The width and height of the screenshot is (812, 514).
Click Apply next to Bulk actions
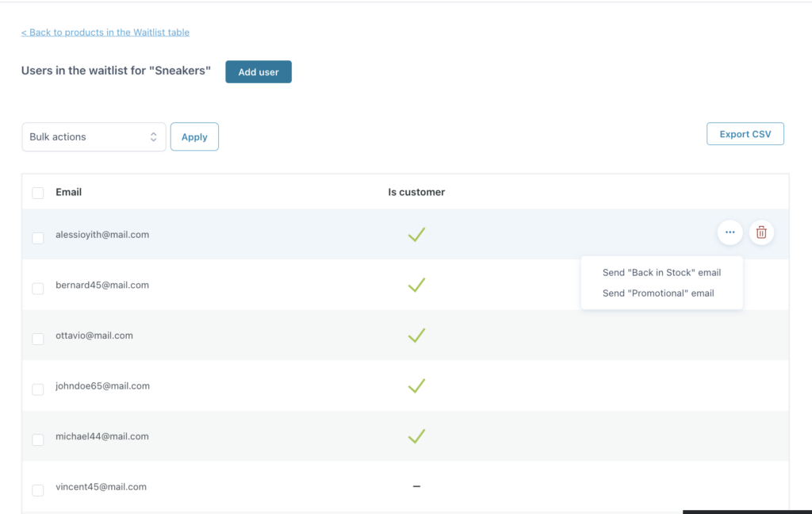click(194, 136)
